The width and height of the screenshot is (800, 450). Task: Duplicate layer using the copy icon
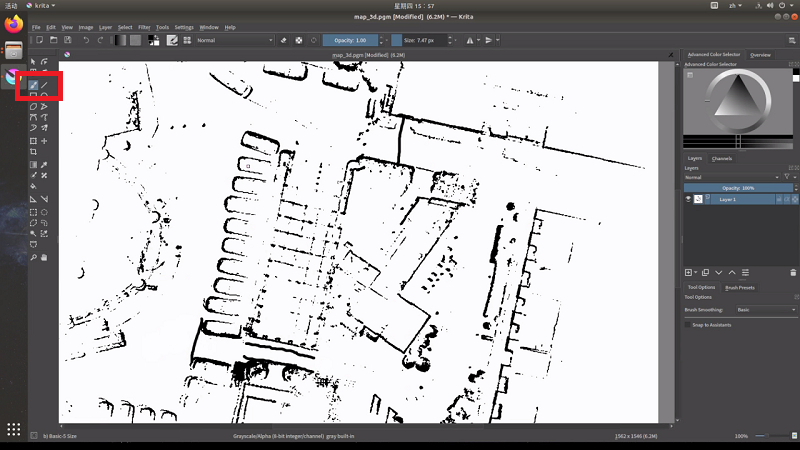click(705, 272)
